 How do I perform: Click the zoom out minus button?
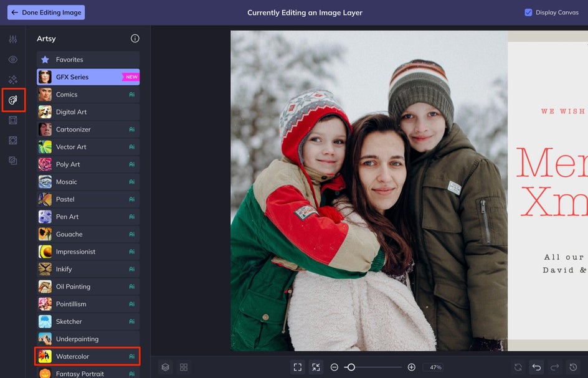(x=334, y=367)
